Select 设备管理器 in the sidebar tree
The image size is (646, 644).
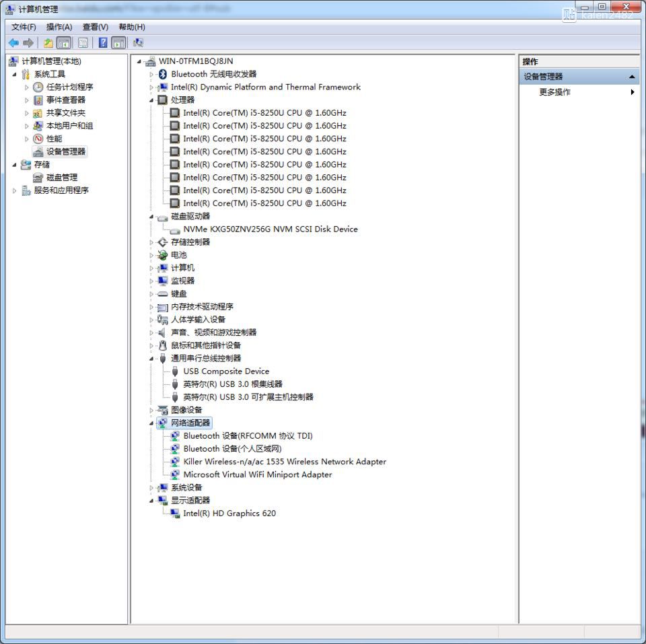[x=65, y=151]
